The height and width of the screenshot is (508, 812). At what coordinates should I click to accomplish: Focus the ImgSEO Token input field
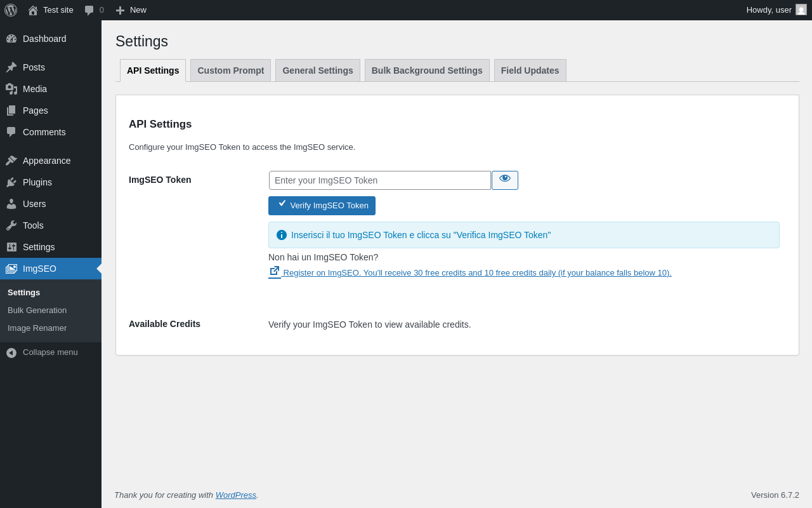click(x=380, y=180)
